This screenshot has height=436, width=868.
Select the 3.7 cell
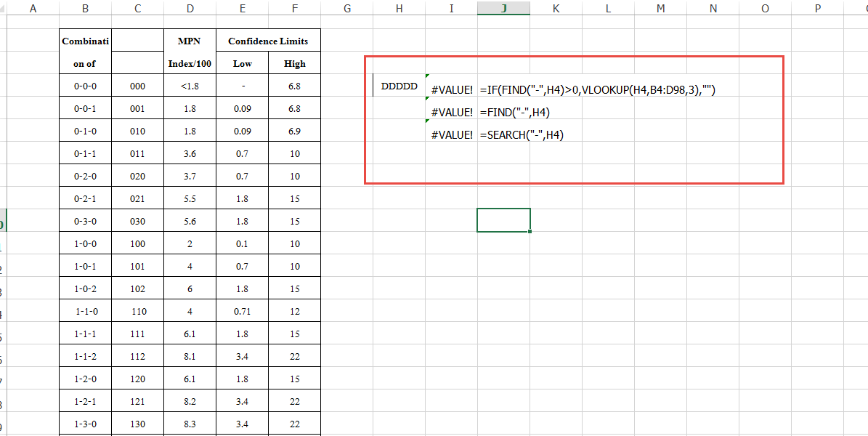coord(190,176)
